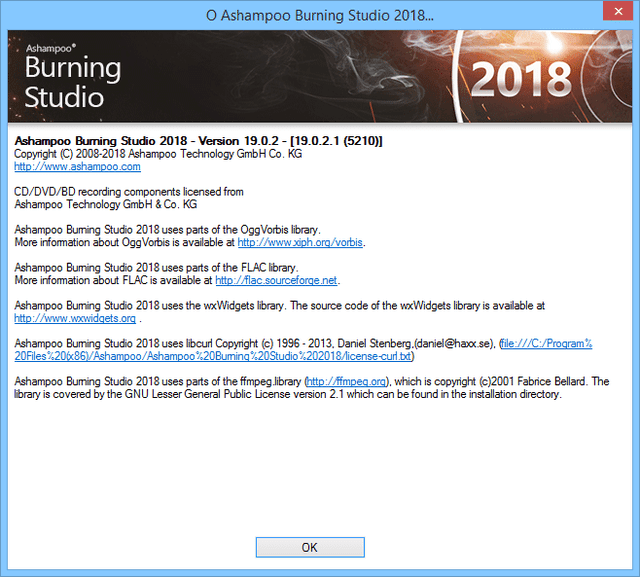Click the CD/DVD/BD recording components text
Screen dimensions: 640x577
pos(129,192)
